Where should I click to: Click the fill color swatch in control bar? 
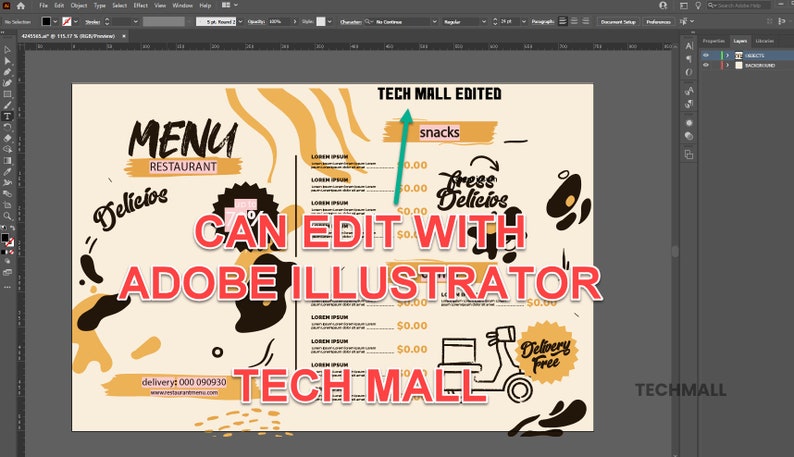point(46,21)
